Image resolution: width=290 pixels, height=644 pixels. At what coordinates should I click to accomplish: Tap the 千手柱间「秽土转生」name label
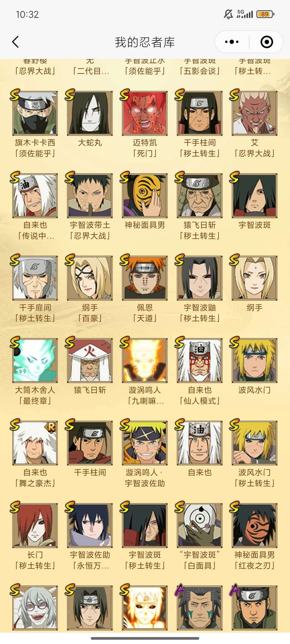click(x=200, y=148)
